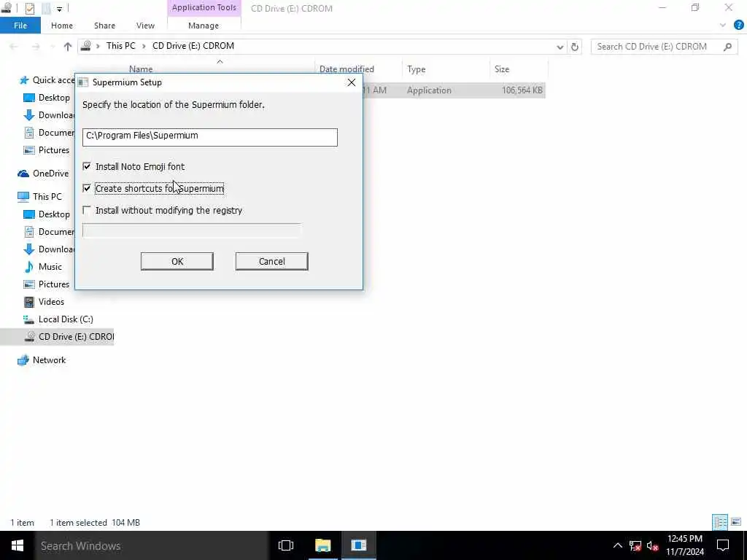Show hidden system tray icons
Image resolution: width=747 pixels, height=560 pixels.
617,545
